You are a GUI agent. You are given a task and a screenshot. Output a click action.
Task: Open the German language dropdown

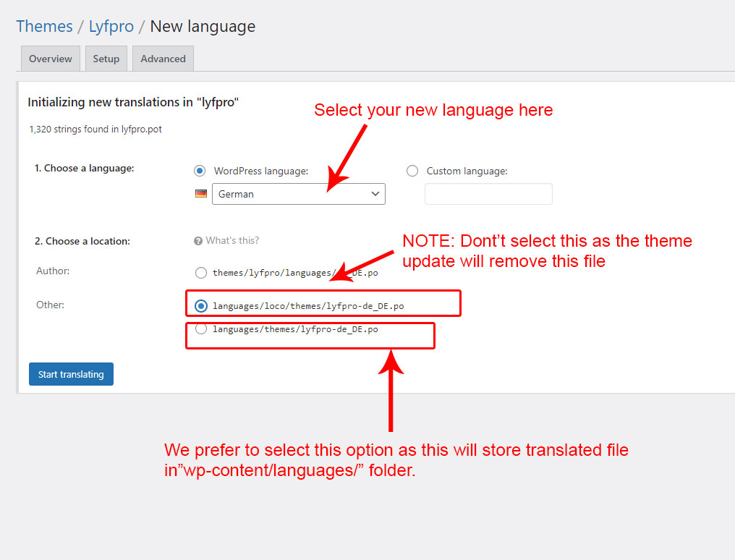click(x=298, y=194)
